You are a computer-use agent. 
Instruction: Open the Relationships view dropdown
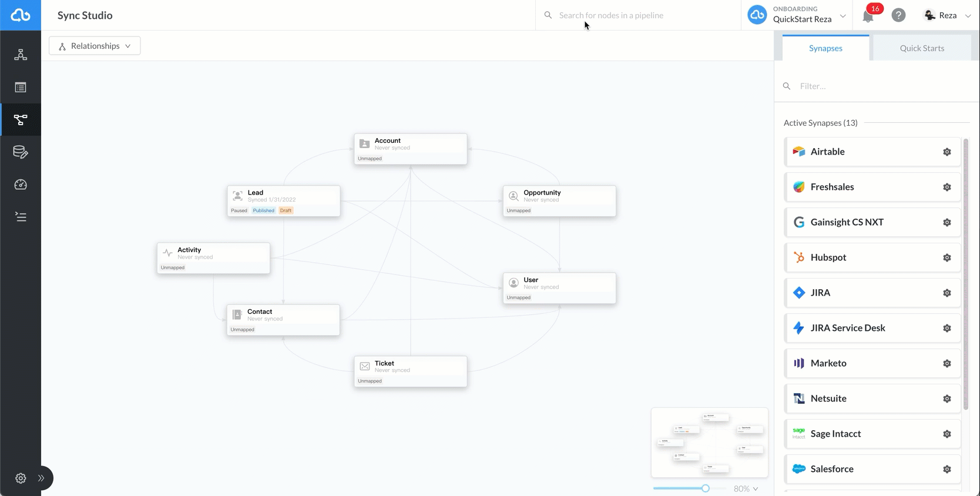95,46
